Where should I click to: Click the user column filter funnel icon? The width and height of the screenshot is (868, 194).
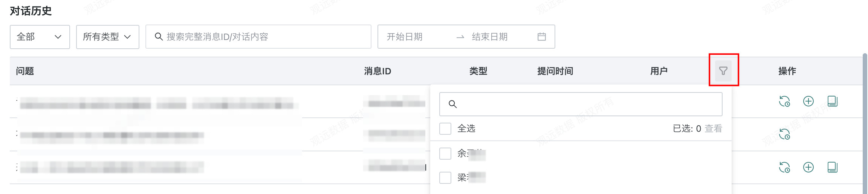click(723, 71)
